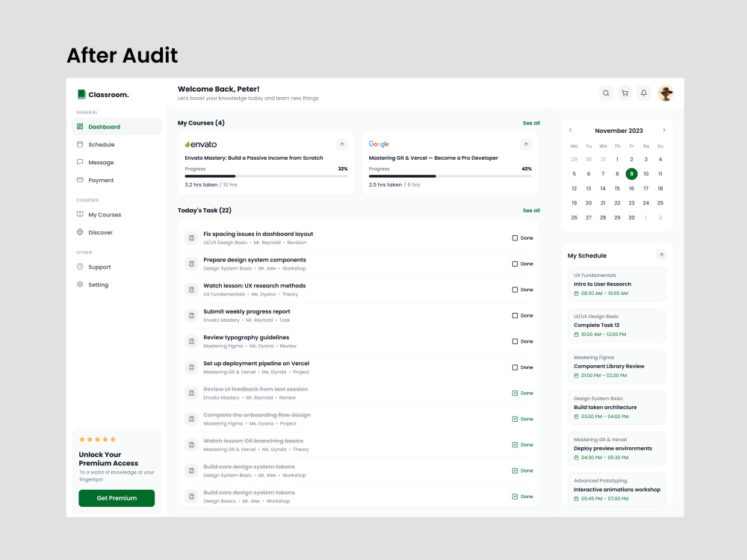Check Done for Watch lesson UX research methods
The image size is (747, 560).
(515, 290)
